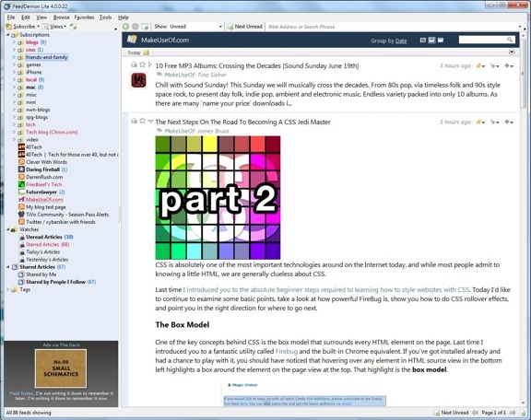This screenshot has height=420, width=531.
Task: Click the Small Schematics ad image
Action: tap(61, 368)
